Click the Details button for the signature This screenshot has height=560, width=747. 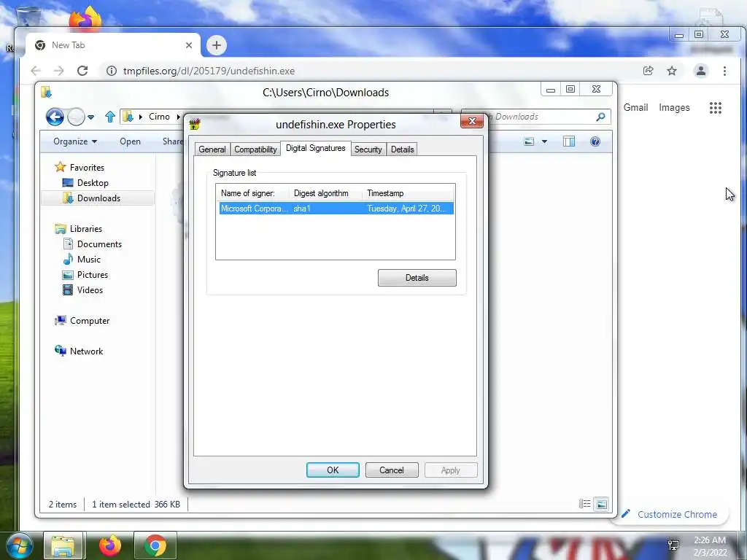[417, 278]
